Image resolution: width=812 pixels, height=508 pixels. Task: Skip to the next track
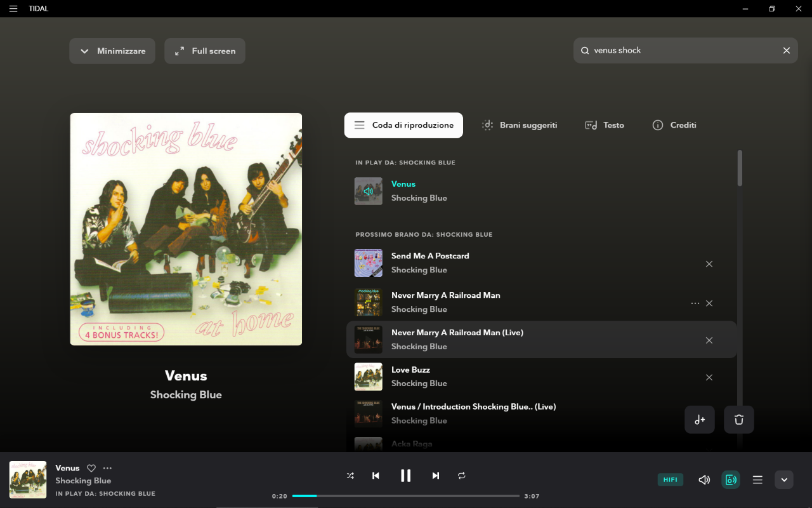click(x=435, y=476)
